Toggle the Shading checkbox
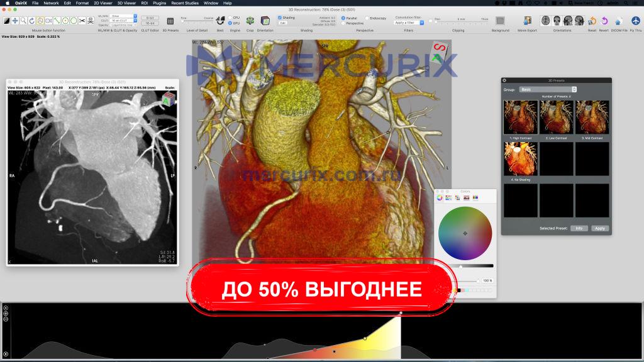The image size is (644, 362). 280,18
